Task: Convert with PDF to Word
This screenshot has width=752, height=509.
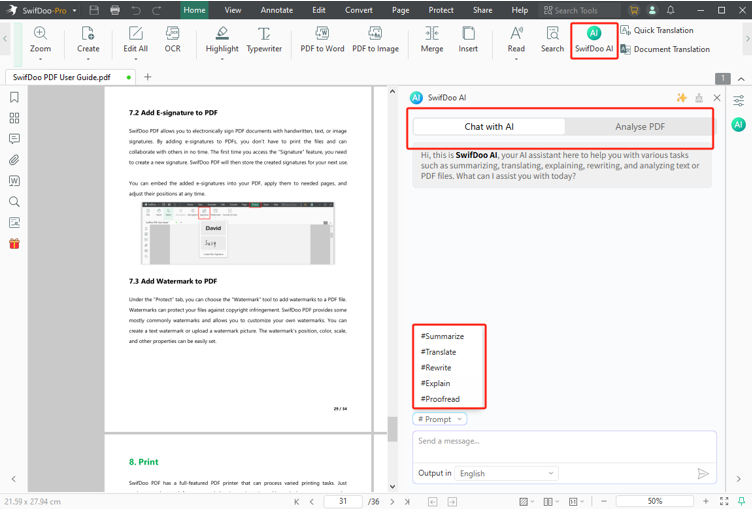Action: click(322, 40)
